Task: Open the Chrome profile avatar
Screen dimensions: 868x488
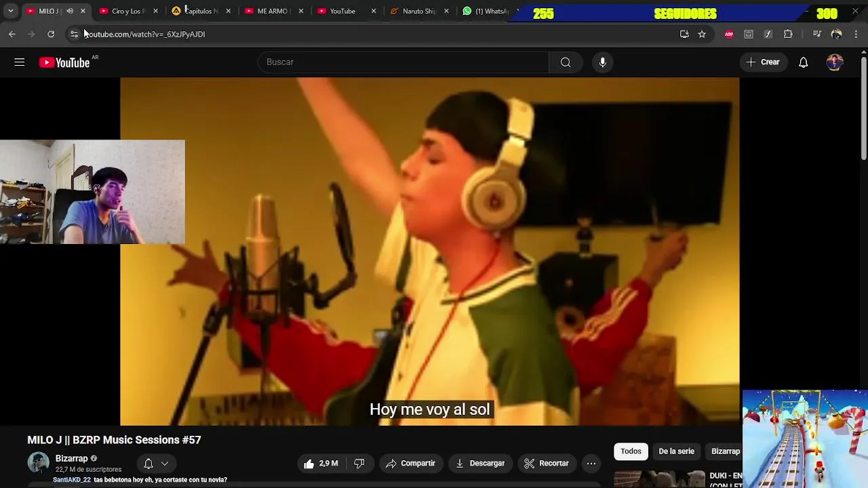Action: click(x=836, y=34)
